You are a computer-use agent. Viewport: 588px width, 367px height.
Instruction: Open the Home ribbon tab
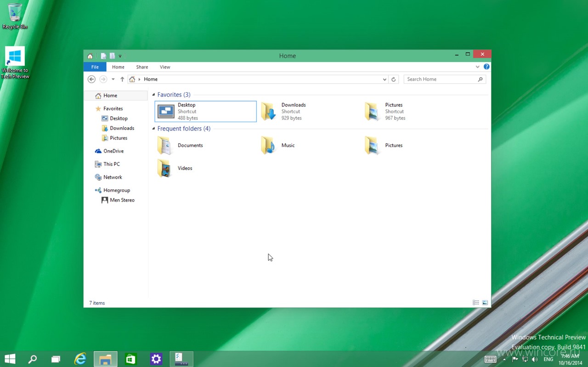click(x=118, y=67)
